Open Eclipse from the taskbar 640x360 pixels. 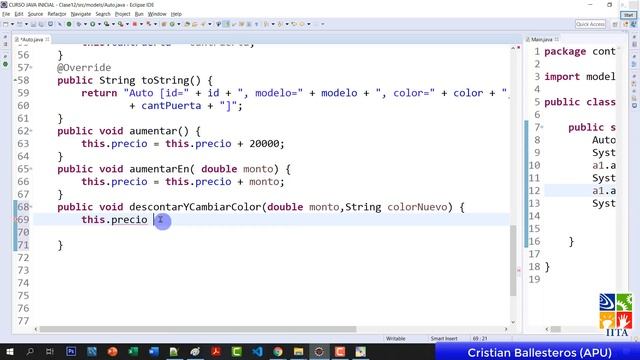tap(319, 351)
